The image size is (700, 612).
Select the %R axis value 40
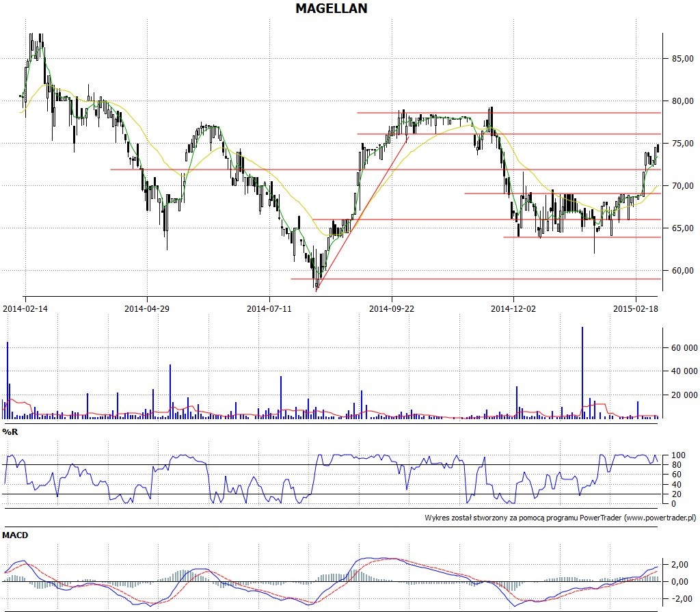pyautogui.click(x=677, y=485)
